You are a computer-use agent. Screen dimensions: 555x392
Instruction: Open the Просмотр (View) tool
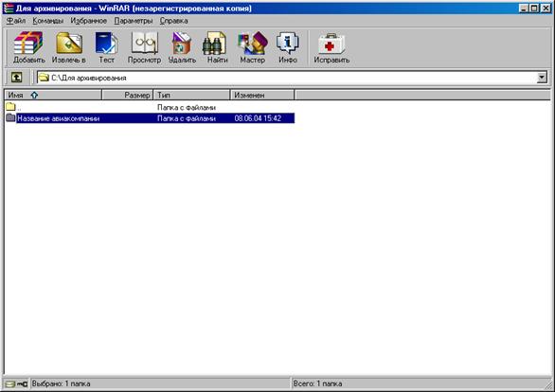coord(144,47)
